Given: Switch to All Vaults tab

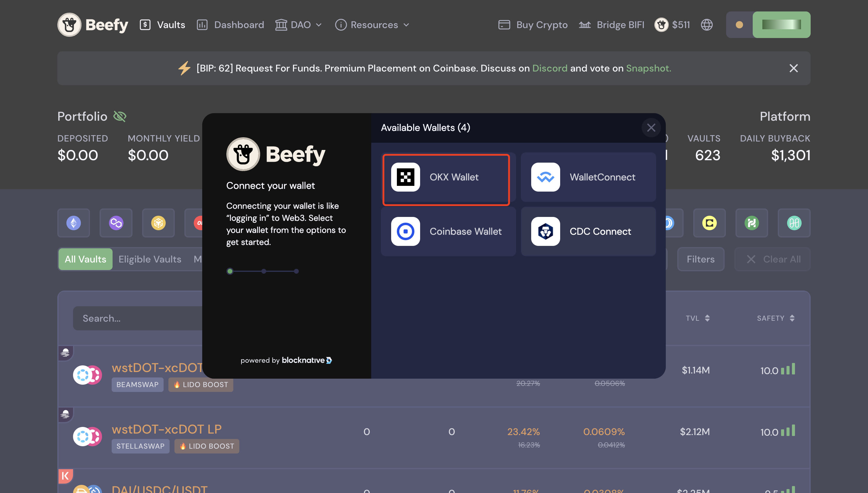Looking at the screenshot, I should [x=85, y=259].
